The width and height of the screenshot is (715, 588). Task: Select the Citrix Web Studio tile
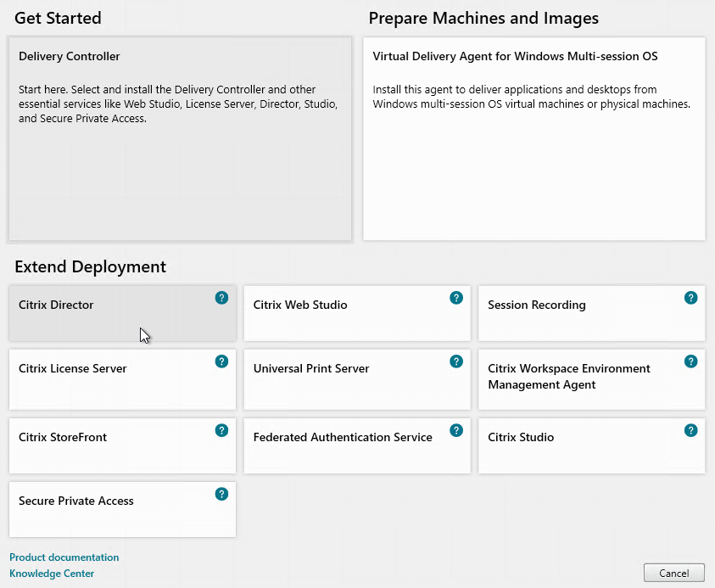[x=357, y=313]
